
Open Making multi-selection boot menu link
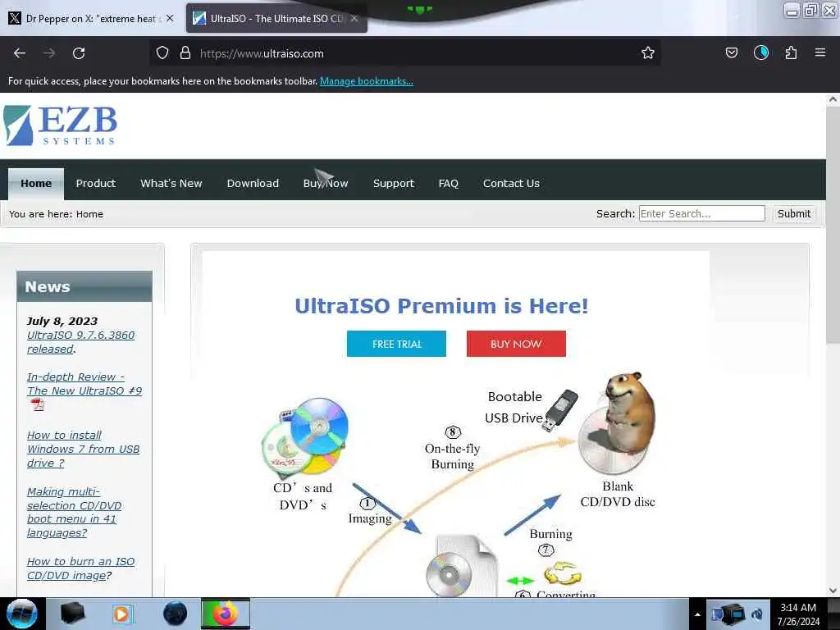74,512
